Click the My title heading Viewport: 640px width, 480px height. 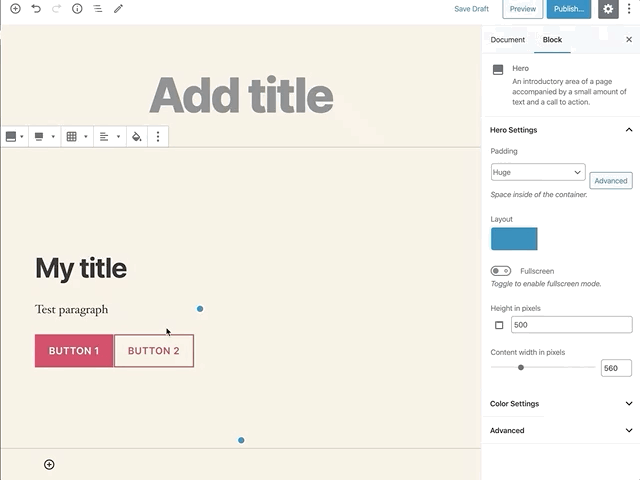81,268
